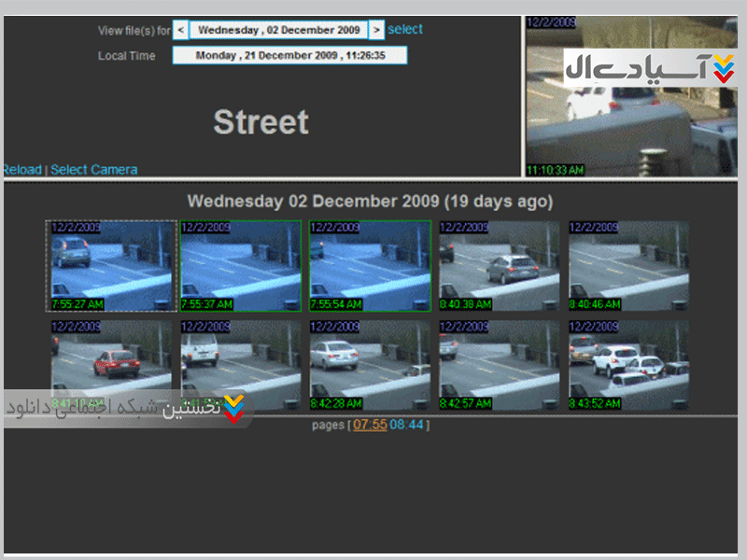Viewport: 747px width, 560px height.
Task: Click the next day arrow button
Action: (x=376, y=30)
